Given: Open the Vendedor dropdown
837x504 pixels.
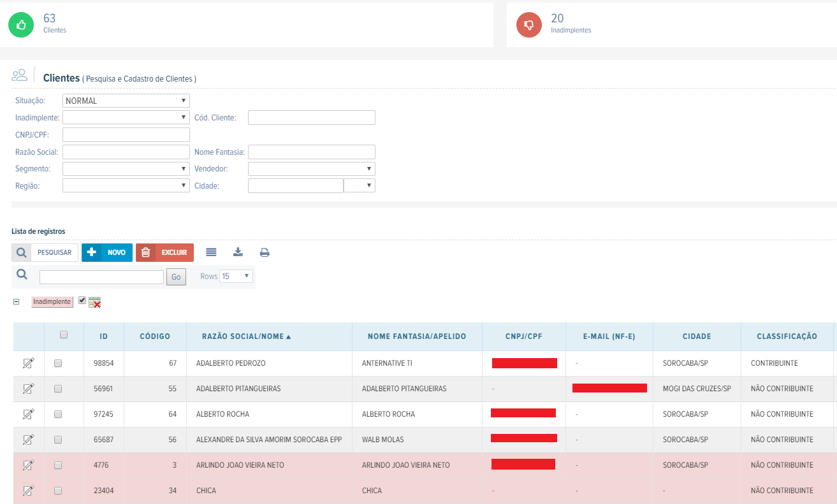Looking at the screenshot, I should pos(312,169).
